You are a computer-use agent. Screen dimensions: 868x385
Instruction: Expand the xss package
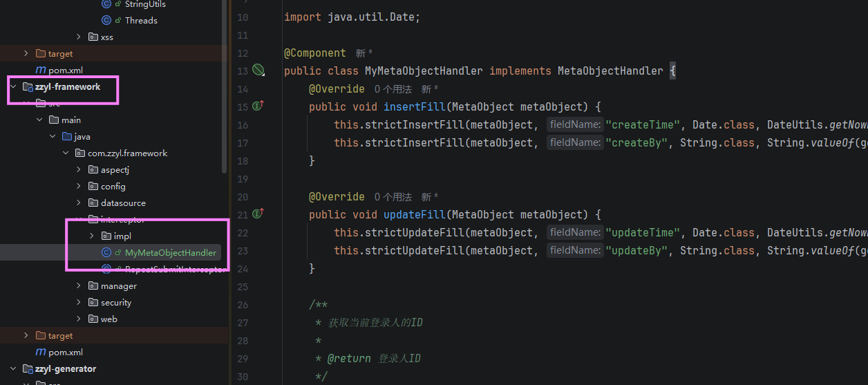78,37
